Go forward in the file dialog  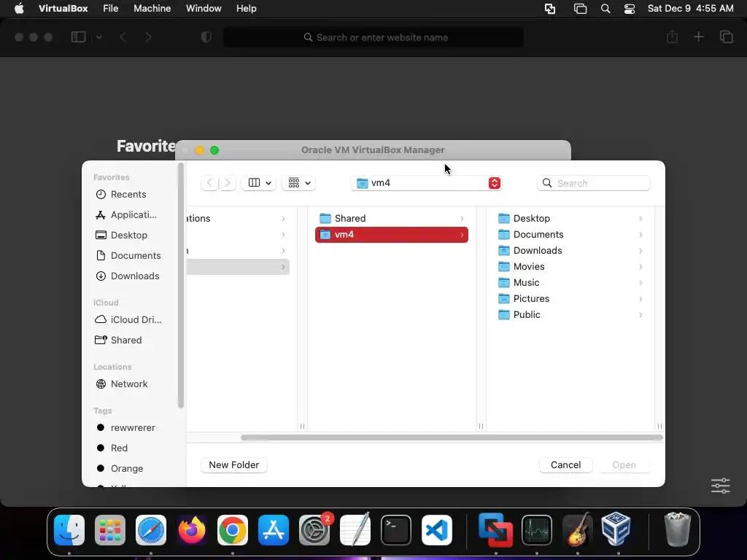228,183
